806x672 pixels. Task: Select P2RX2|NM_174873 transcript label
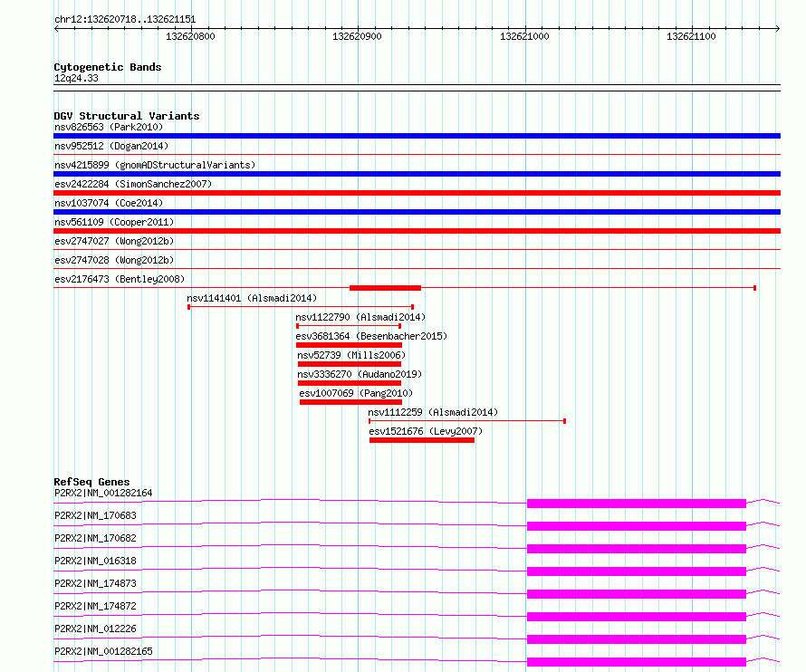coord(95,583)
